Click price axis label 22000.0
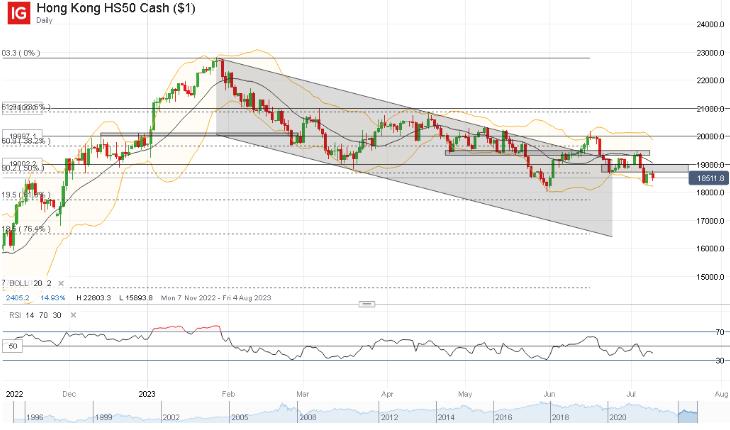Screen dimensions: 730x430 pyautogui.click(x=710, y=81)
